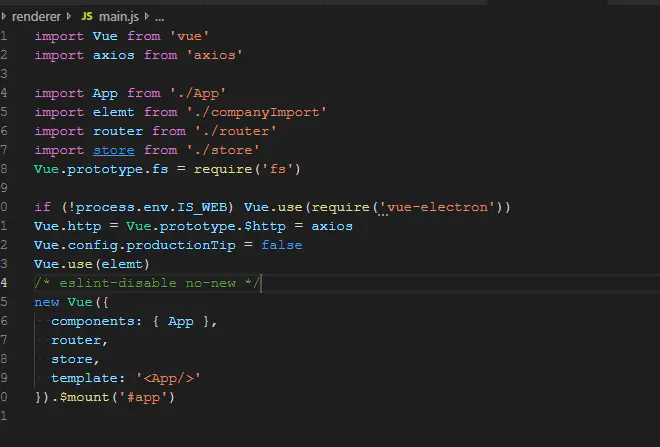Click the 'renderer' breadcrumb folder

pyautogui.click(x=36, y=16)
